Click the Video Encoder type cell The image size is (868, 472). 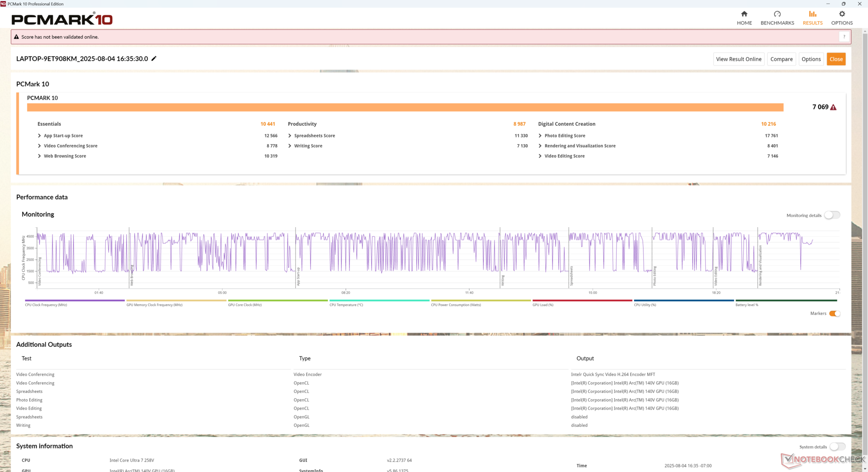[x=307, y=374]
